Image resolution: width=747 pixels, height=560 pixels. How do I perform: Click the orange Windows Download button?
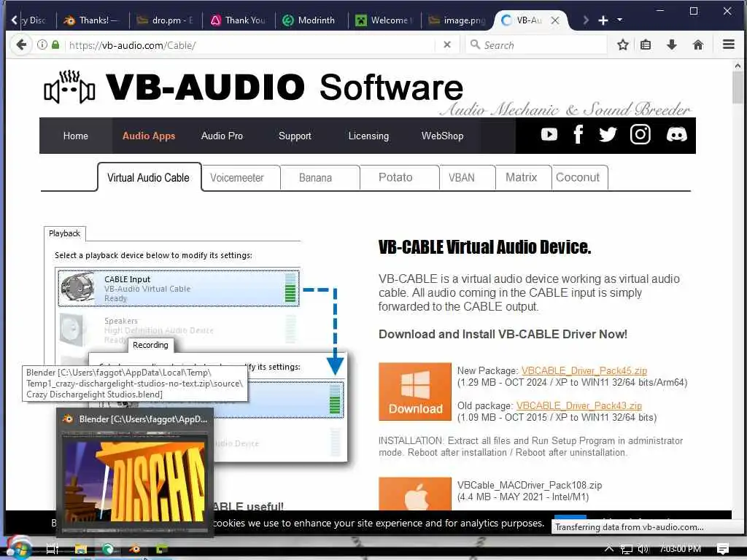click(x=415, y=392)
